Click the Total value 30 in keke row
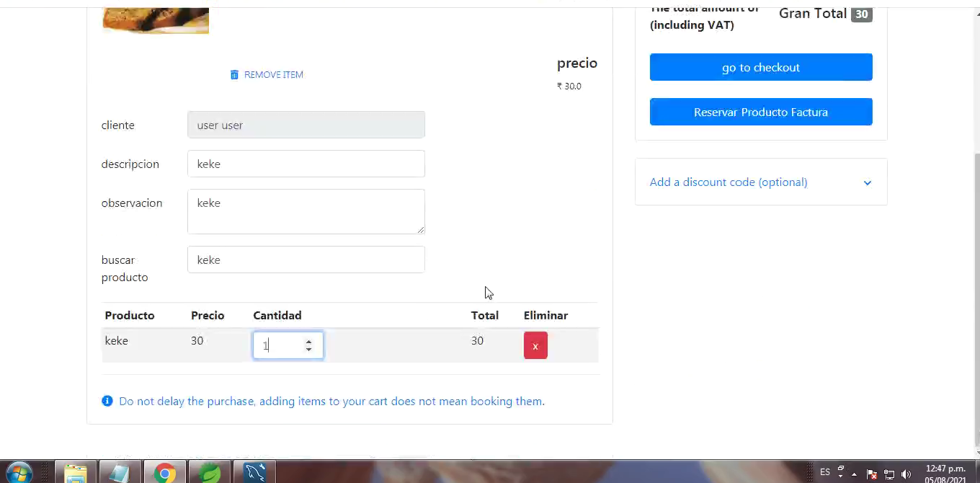Image resolution: width=980 pixels, height=483 pixels. (477, 340)
